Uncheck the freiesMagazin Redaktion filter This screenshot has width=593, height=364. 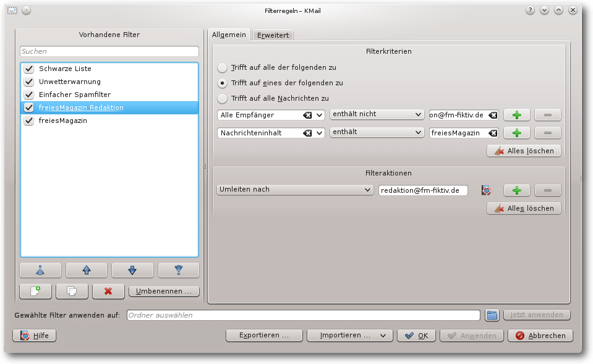pyautogui.click(x=28, y=108)
